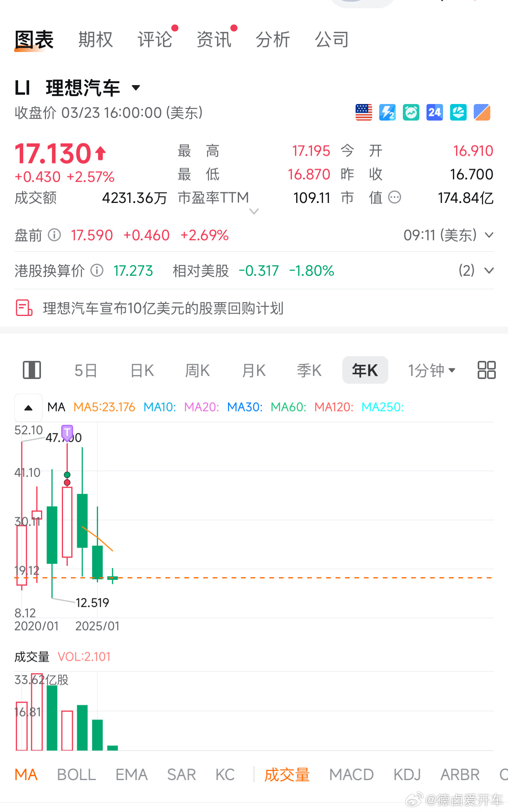Open the four-square chart grid icon
The image size is (508, 812).
(x=486, y=370)
